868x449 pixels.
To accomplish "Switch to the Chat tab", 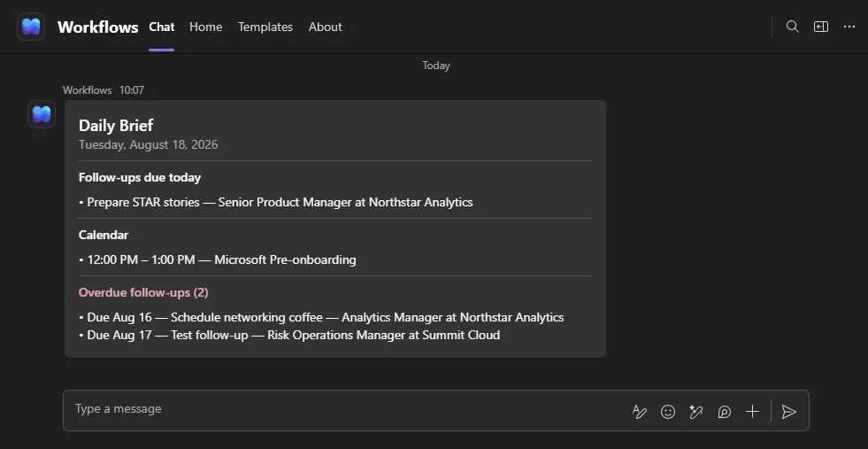I will (162, 27).
